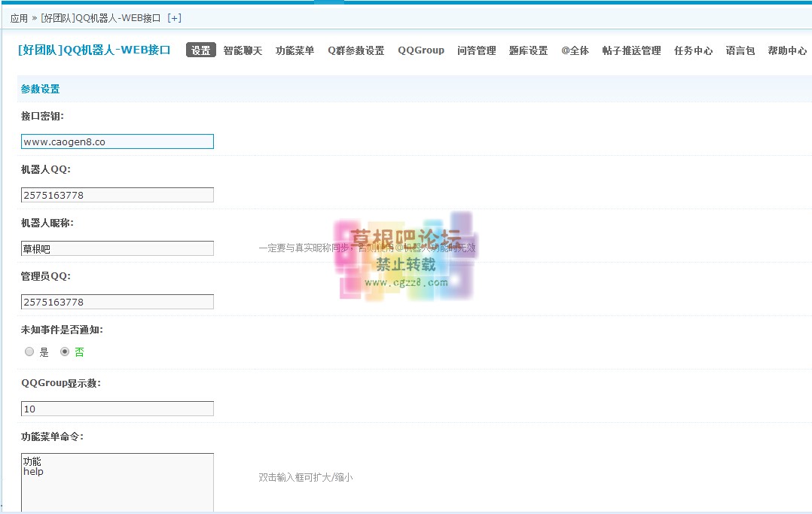Focus the 机器人QQ number field
Image resolution: width=812 pixels, height=514 pixels.
(x=118, y=195)
